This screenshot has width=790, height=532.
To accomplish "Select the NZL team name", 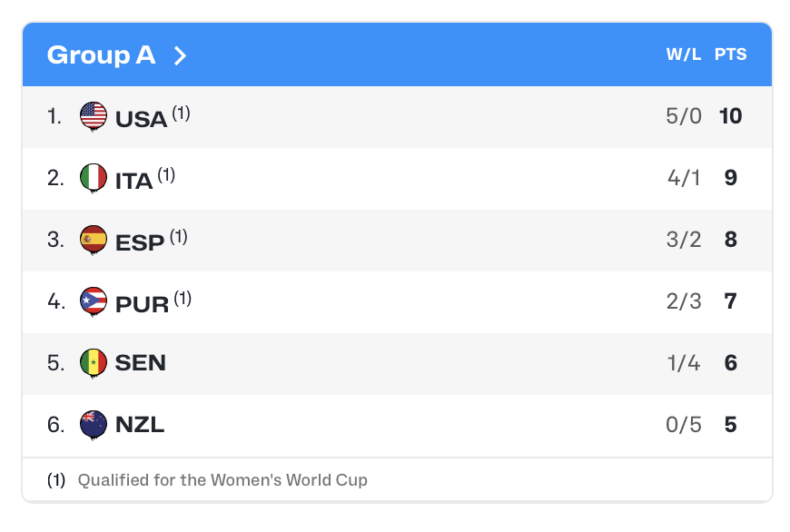I will (x=140, y=425).
